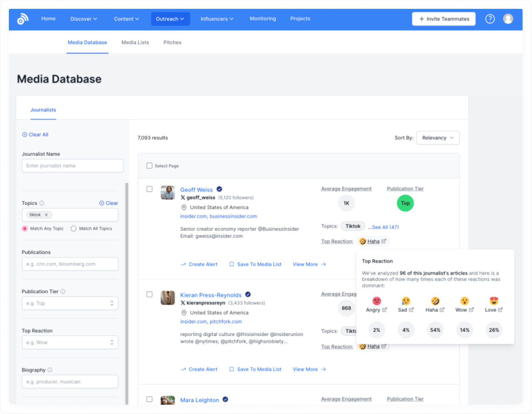Viewport: 532px width, 414px height.
Task: Click the Angry emoji in the Top Reaction breakdown
Action: [376, 301]
